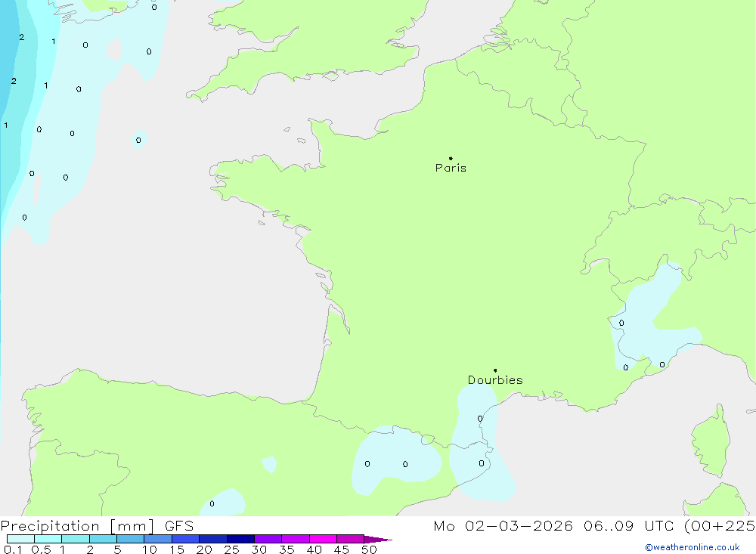Click the Precipitation [mm] GFS title
This screenshot has height=554, width=756.
point(97,526)
